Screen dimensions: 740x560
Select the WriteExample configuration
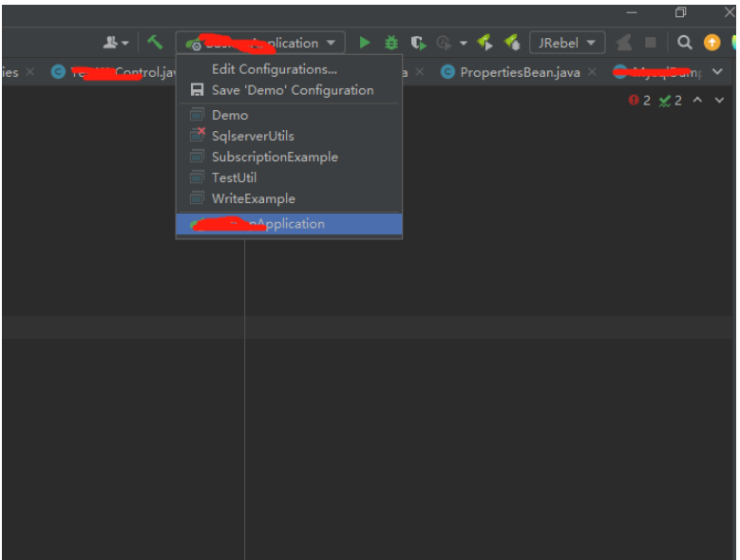pyautogui.click(x=289, y=198)
